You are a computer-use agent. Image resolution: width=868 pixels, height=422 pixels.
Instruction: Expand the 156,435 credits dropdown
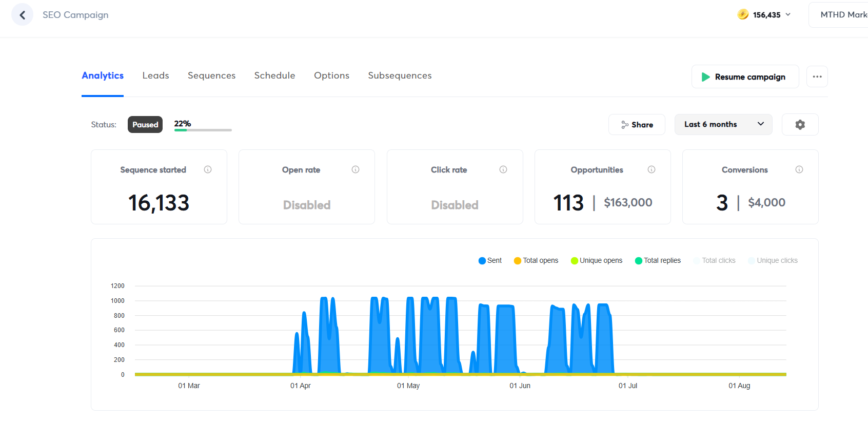[x=765, y=15]
